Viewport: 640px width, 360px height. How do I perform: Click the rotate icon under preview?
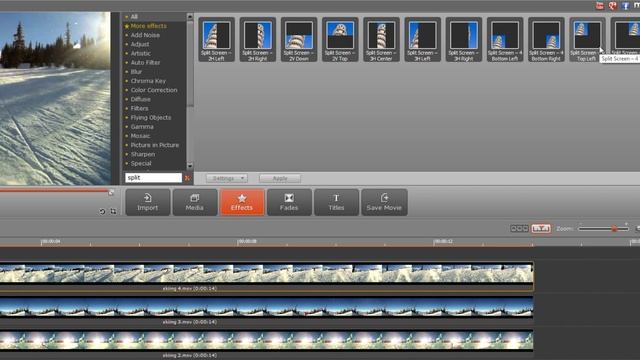[x=102, y=211]
